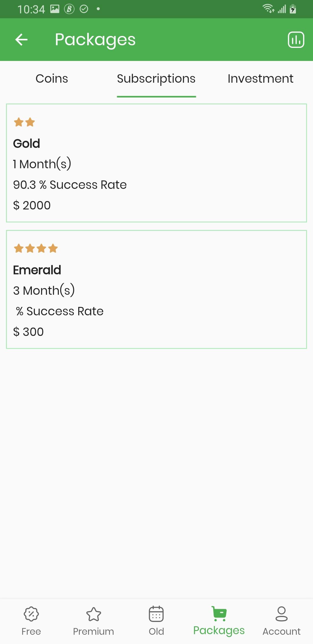Select the Premium star icon
This screenshot has height=644, width=313.
click(94, 614)
